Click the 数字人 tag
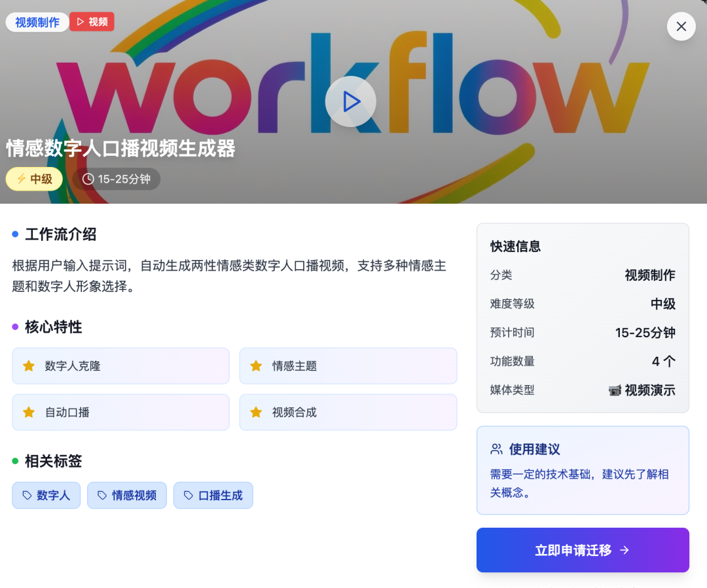Viewport: 707px width, 588px height. click(x=46, y=495)
